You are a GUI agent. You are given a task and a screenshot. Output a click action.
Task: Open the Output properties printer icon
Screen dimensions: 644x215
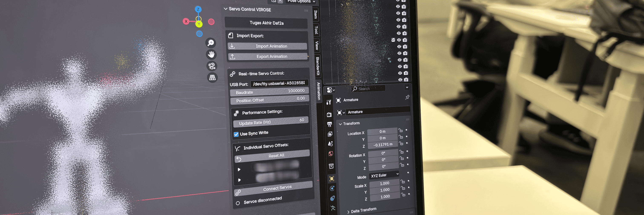pyautogui.click(x=329, y=124)
